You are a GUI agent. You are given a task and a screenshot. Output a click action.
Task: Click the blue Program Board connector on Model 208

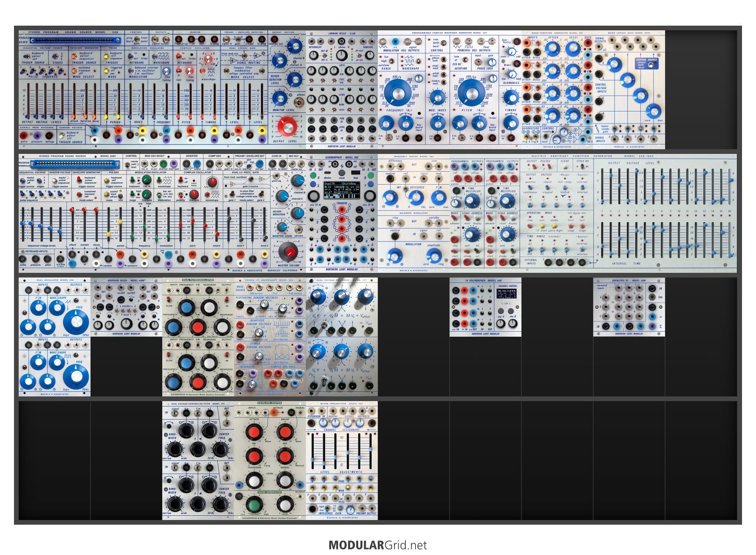click(75, 40)
